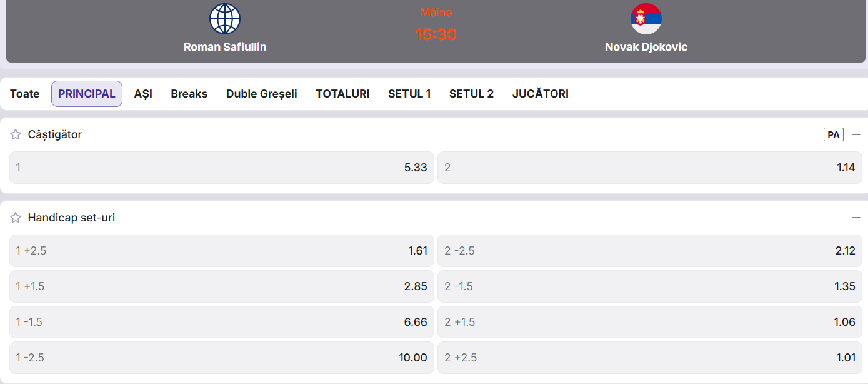Select handicap 2 -1.5 at 1.35

point(649,286)
